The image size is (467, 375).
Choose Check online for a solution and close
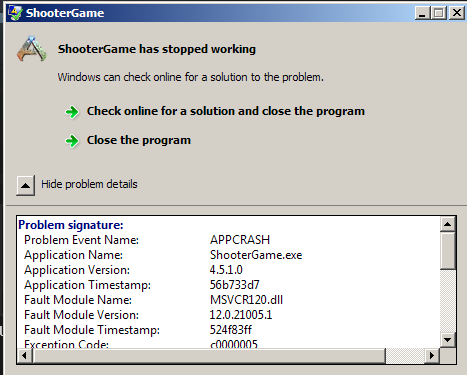pos(226,111)
